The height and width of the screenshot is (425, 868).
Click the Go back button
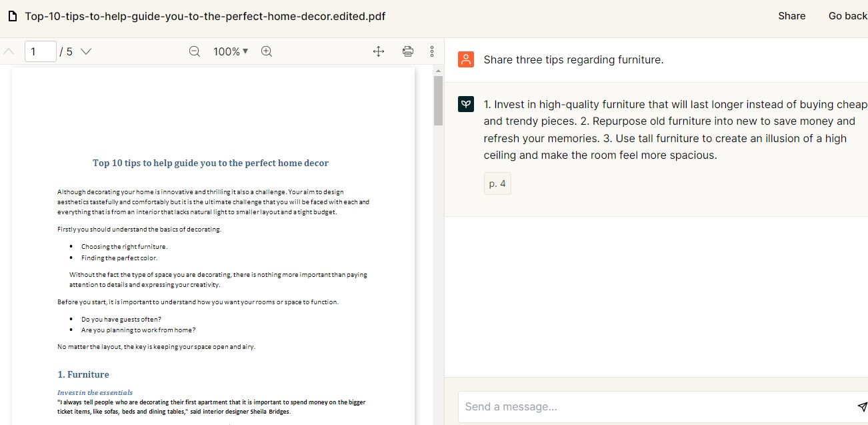(x=847, y=16)
